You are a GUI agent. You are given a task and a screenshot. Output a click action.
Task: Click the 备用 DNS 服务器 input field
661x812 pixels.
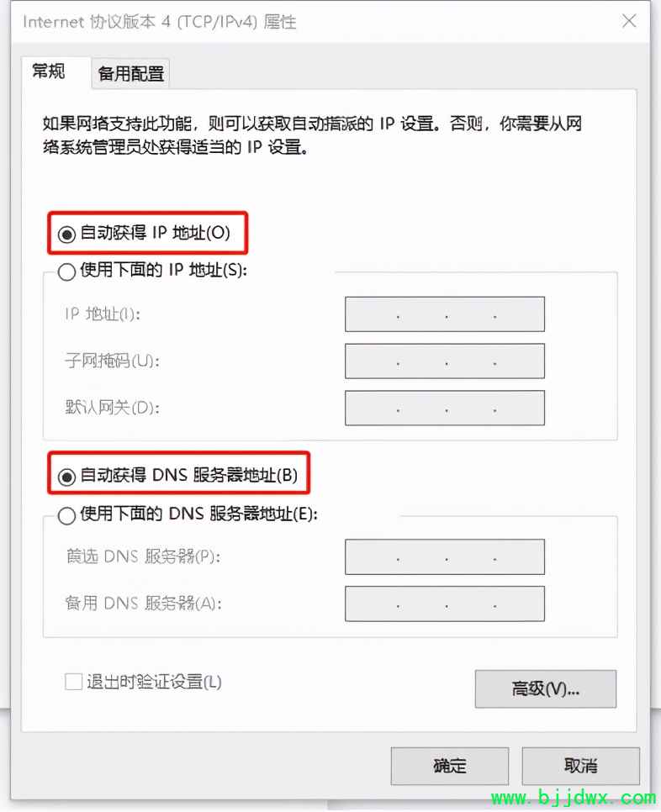click(x=445, y=604)
